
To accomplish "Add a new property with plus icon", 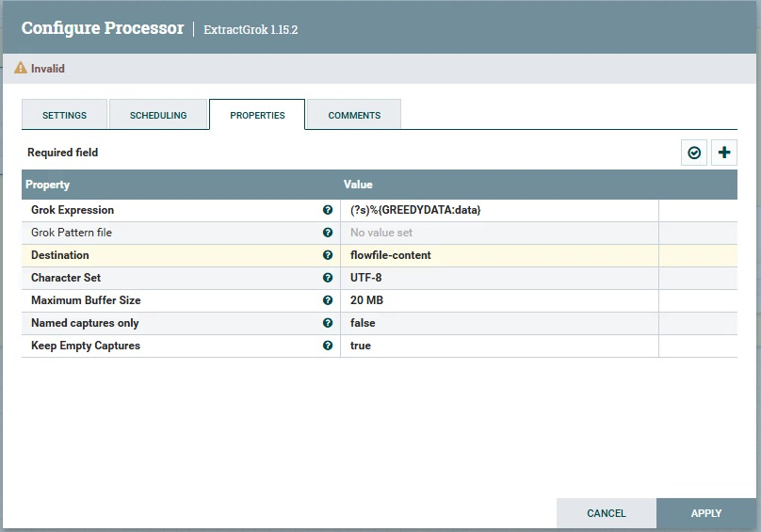I will [x=724, y=153].
